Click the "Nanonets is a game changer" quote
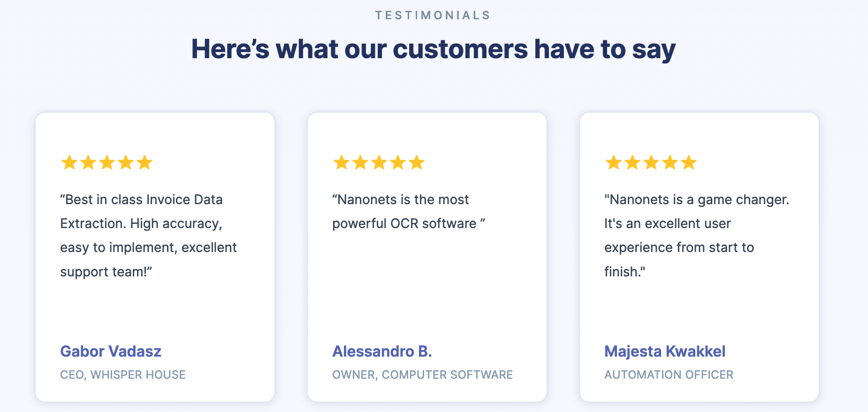 697,236
